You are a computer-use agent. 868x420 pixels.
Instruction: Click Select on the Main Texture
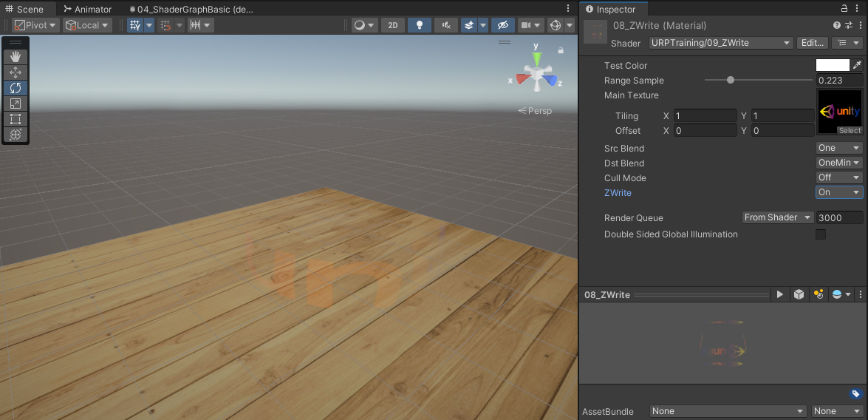(850, 130)
